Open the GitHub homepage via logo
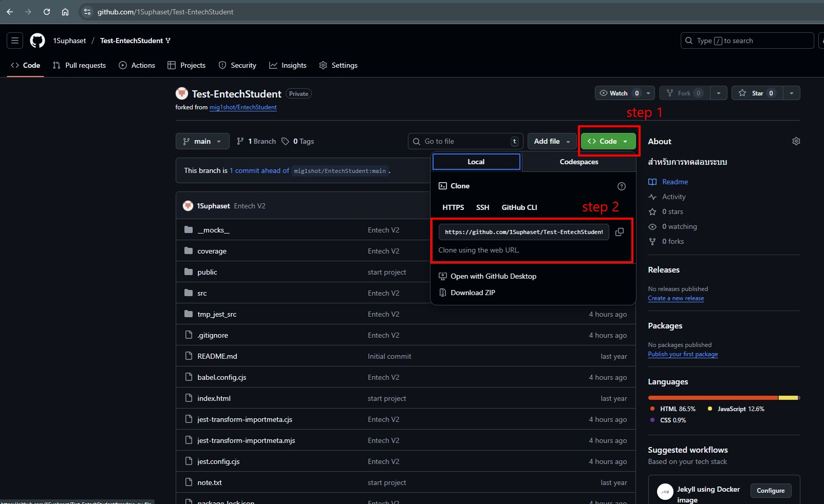Image resolution: width=824 pixels, height=504 pixels. click(38, 41)
